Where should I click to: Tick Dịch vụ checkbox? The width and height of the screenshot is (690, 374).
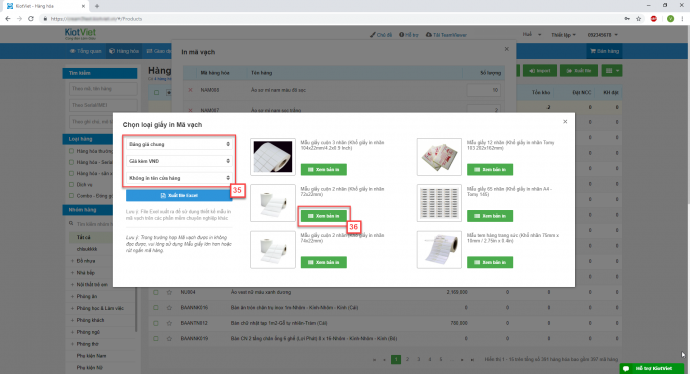click(x=71, y=184)
